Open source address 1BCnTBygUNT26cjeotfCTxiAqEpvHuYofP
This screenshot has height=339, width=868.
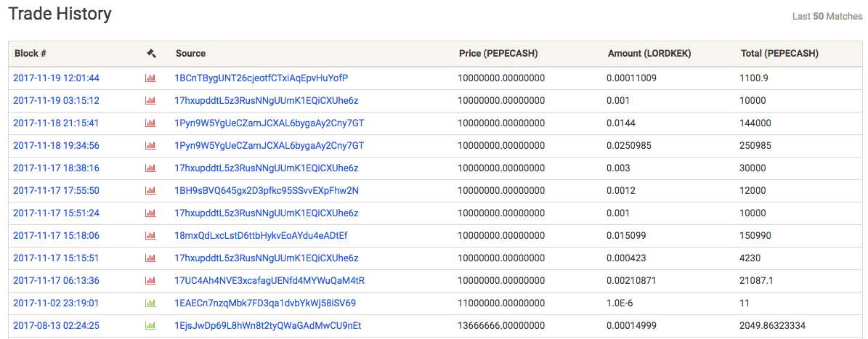coord(261,78)
